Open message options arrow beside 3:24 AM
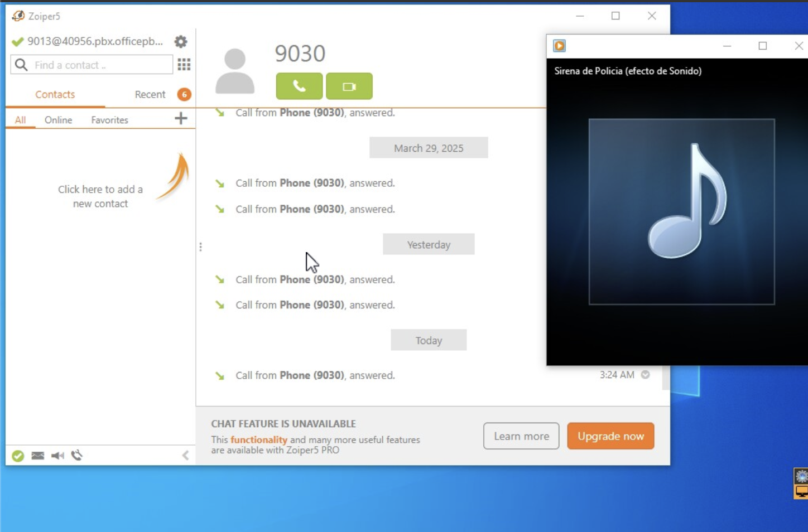 [x=646, y=375]
